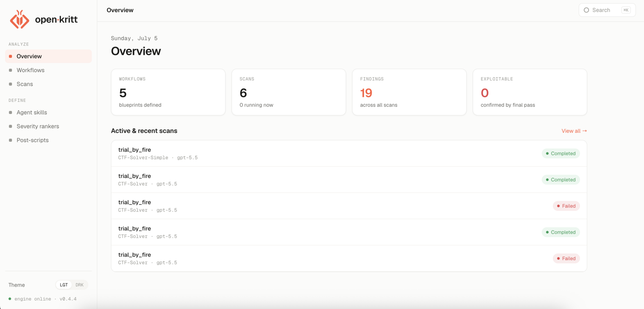This screenshot has height=309, width=644.
Task: Click the open-kritt bug logo icon
Action: (x=20, y=19)
